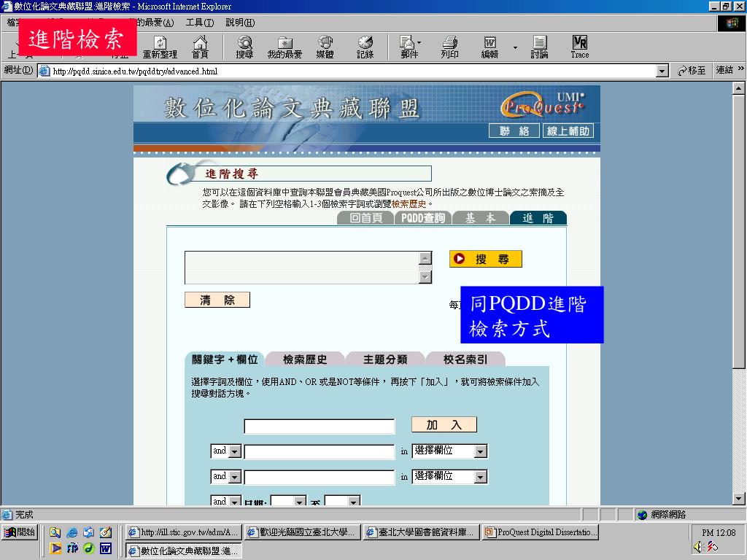Click the Print (列印) toolbar icon
747x560 pixels.
449,47
